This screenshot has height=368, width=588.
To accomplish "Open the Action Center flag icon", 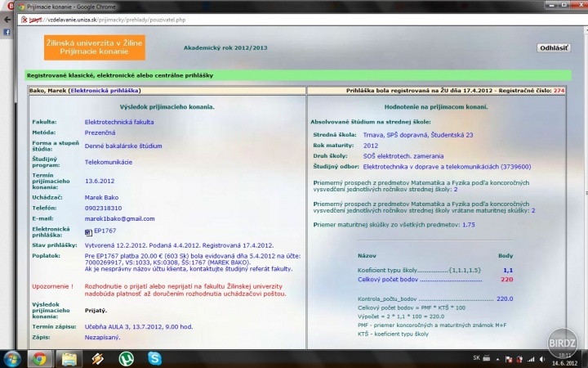I will click(509, 359).
